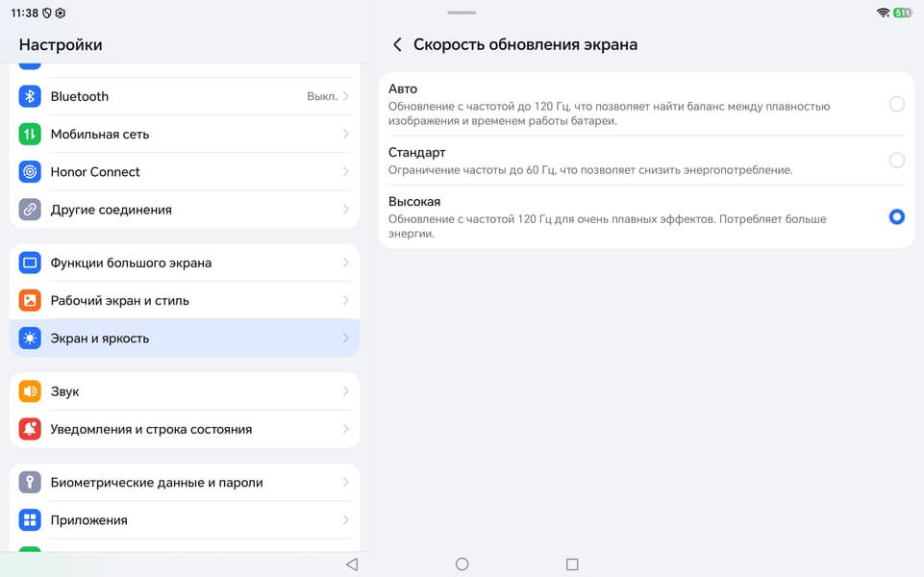Tap the orange Рабочий экран и стиль icon
The height and width of the screenshot is (577, 924).
30,300
